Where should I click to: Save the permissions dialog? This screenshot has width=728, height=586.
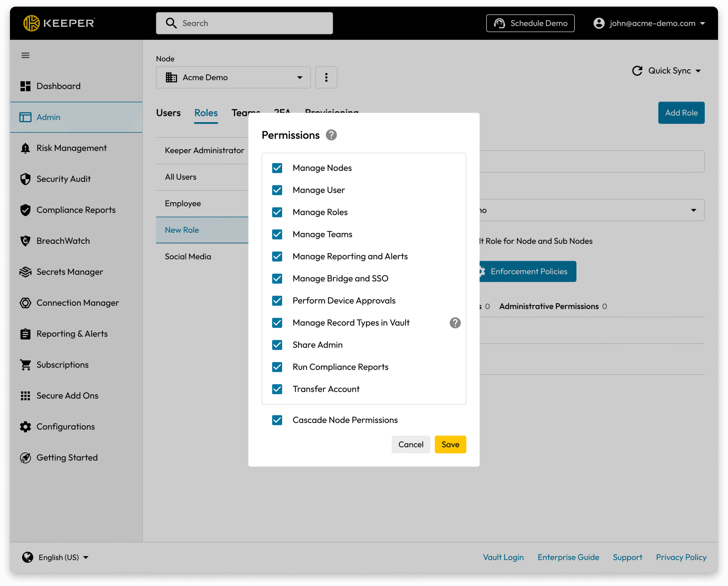click(x=450, y=444)
